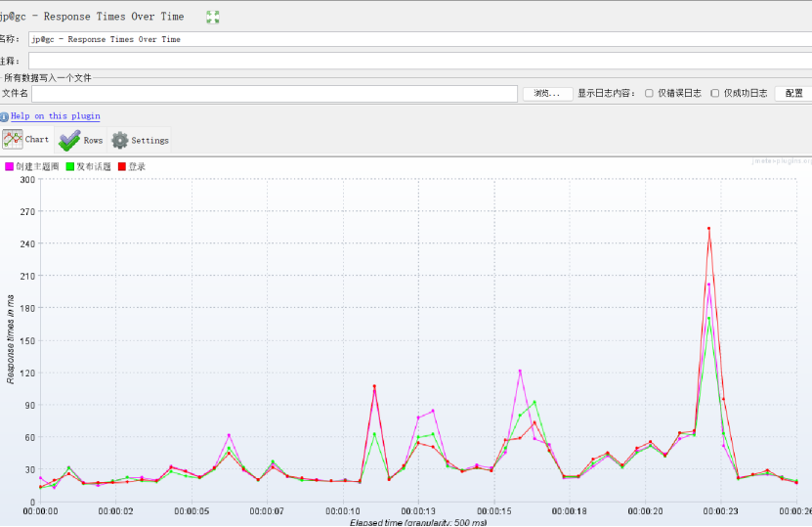Click the green 发布话题 legend swatch

click(x=70, y=166)
